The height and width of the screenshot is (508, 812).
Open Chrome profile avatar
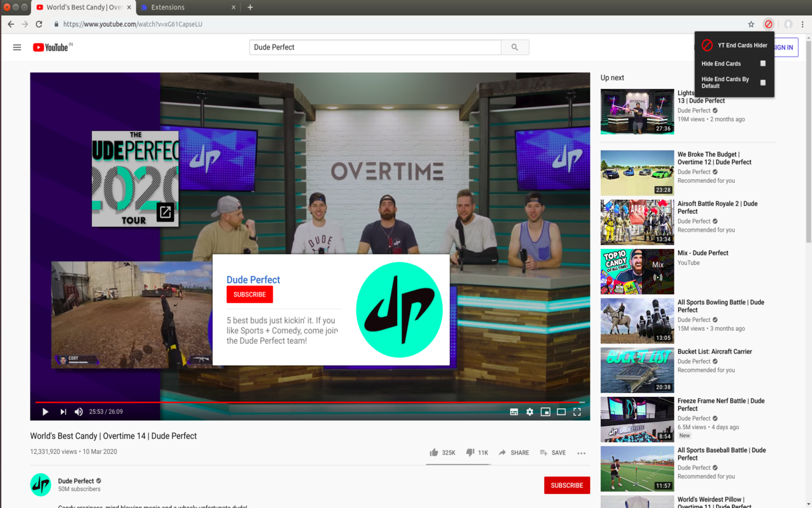[788, 24]
